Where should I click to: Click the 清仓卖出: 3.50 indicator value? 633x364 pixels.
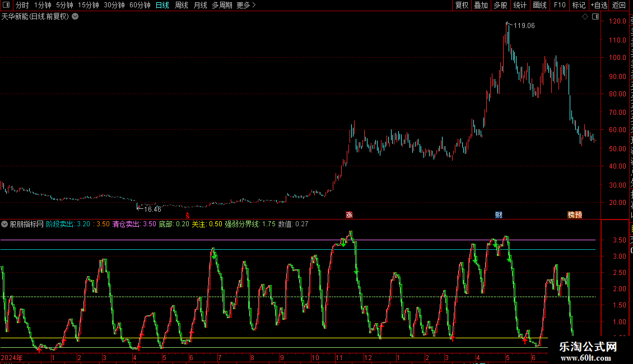(x=134, y=224)
